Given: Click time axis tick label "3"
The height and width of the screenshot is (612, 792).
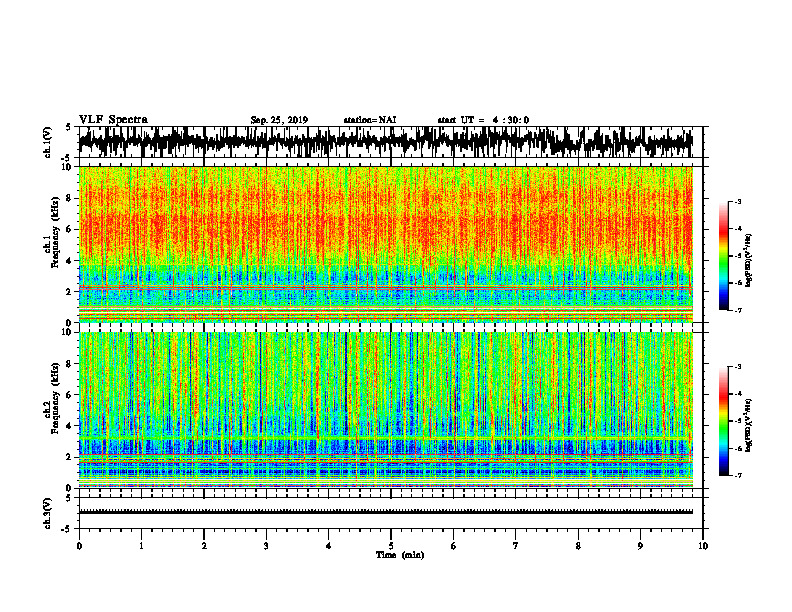Looking at the screenshot, I should [266, 546].
